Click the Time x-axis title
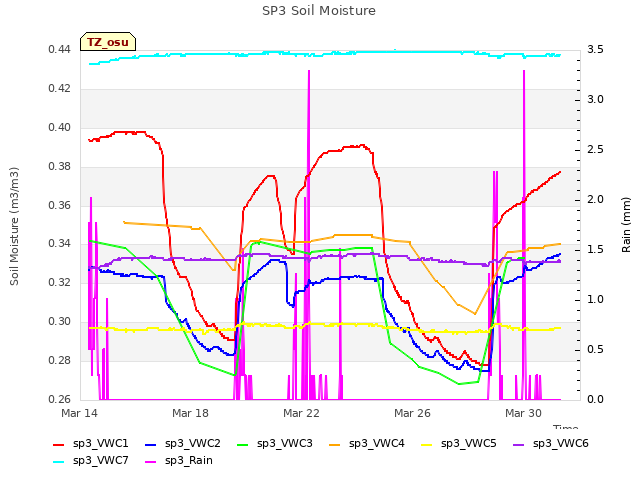The height and width of the screenshot is (480, 640). tap(566, 427)
